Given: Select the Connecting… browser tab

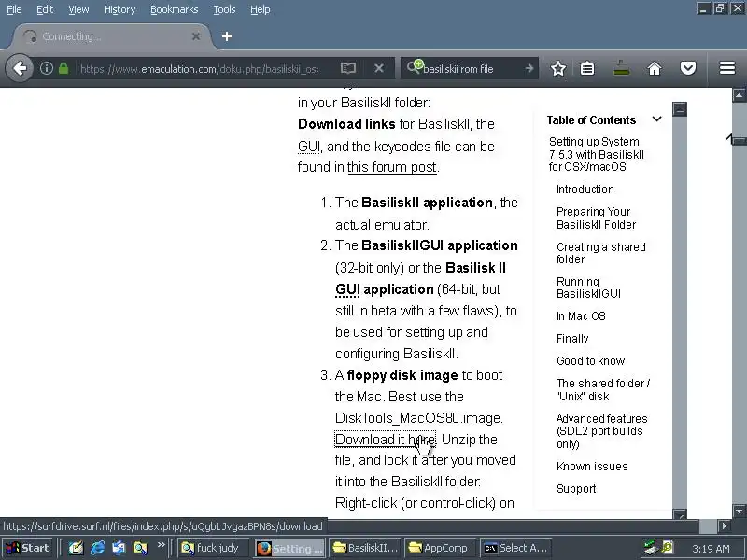Looking at the screenshot, I should (112, 36).
